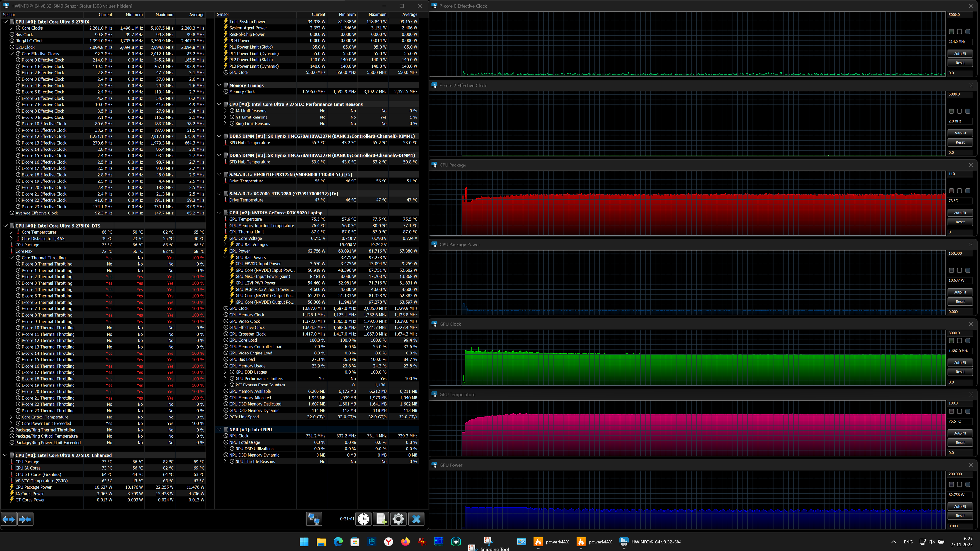Click the collapse columns arrows icon
Image resolution: width=980 pixels, height=551 pixels.
tap(25, 519)
